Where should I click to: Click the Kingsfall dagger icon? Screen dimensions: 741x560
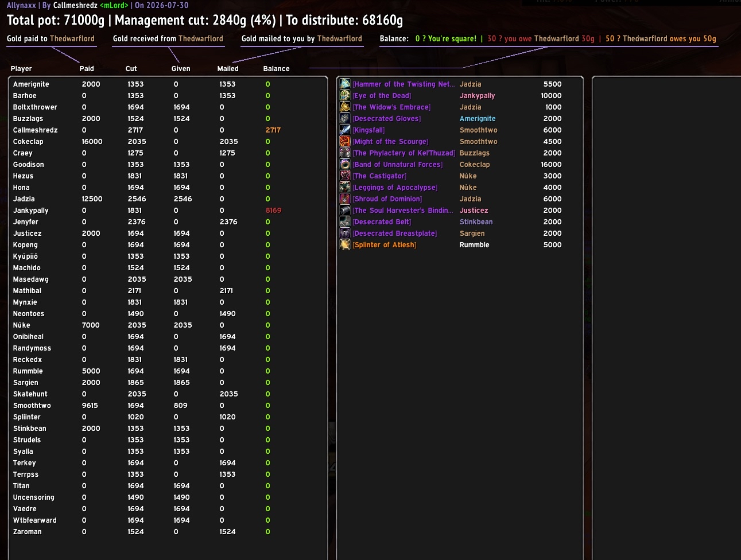pyautogui.click(x=345, y=130)
